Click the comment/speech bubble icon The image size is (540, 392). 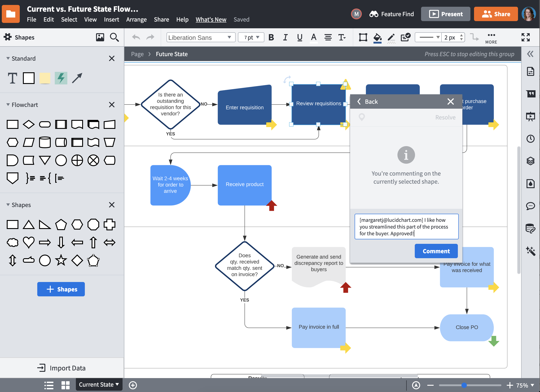coord(529,205)
